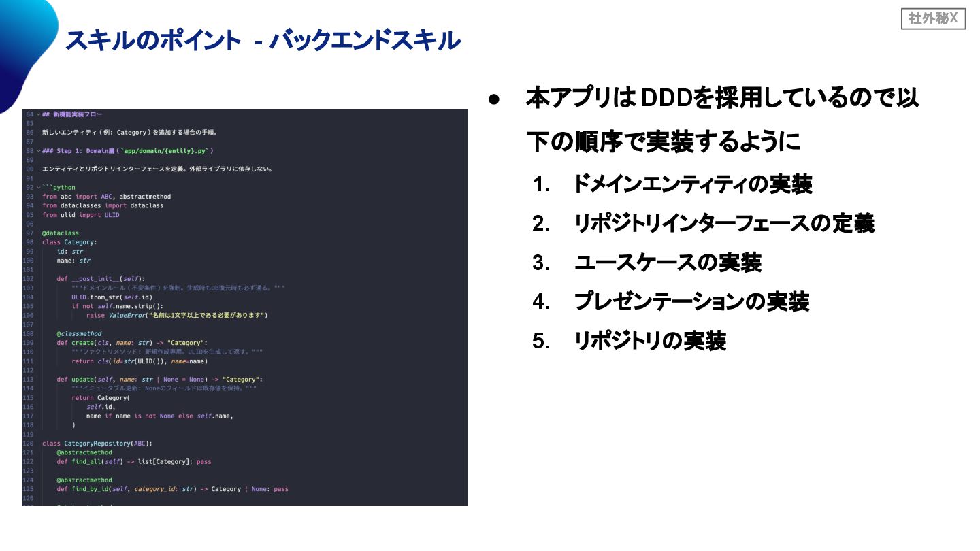Click the docstring ドメインルール (不変条件) を強制

point(178,288)
